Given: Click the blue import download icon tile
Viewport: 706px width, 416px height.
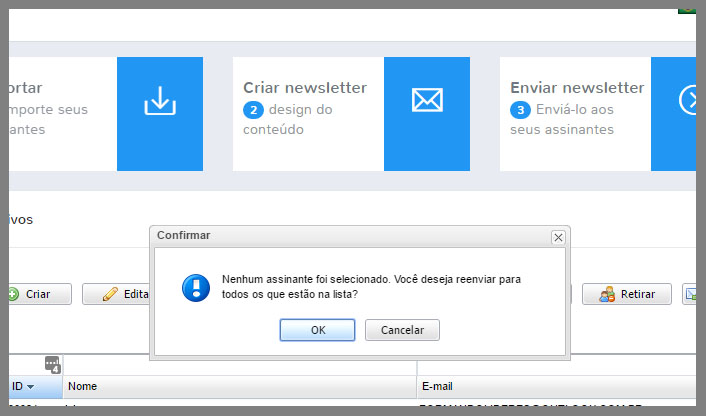Looking at the screenshot, I should tap(160, 114).
